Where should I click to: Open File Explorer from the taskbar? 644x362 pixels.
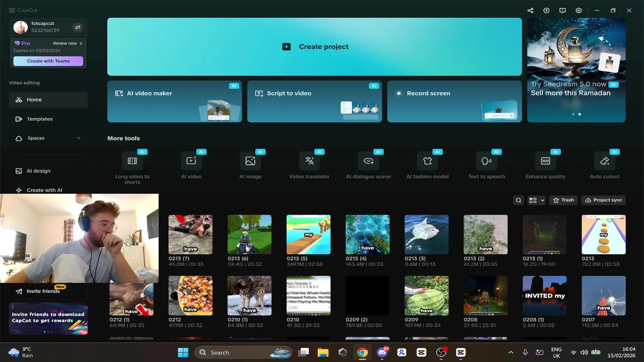click(323, 352)
